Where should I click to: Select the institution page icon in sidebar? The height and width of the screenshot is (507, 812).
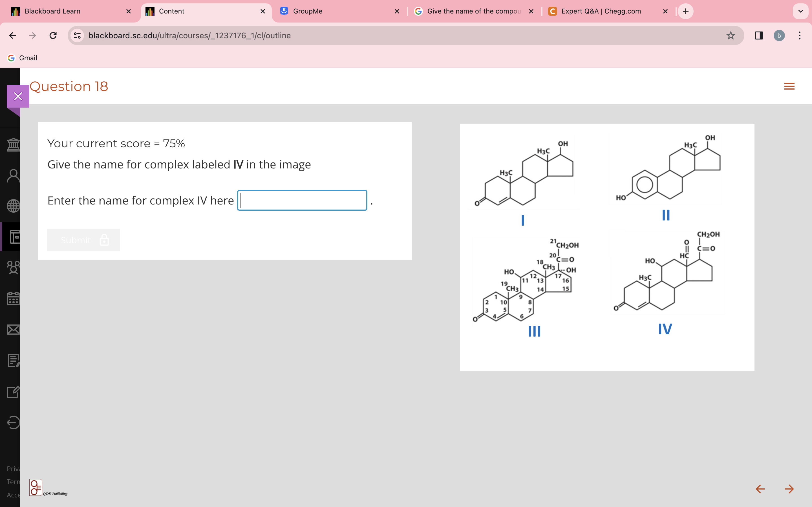[x=14, y=145]
